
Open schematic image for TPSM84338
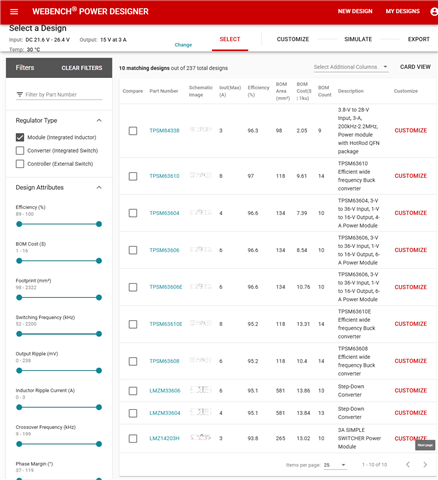pos(201,130)
